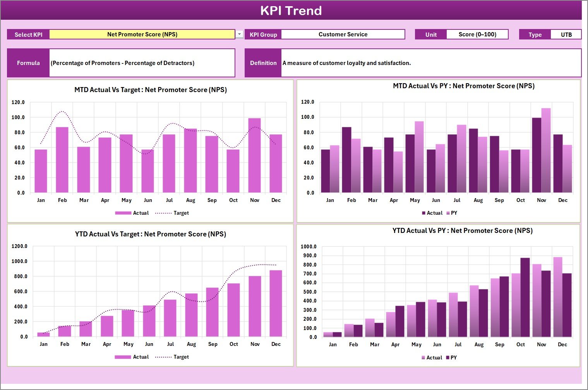Click the KPI Group field showing Customer Service
The height and width of the screenshot is (390, 588).
pyautogui.click(x=343, y=34)
